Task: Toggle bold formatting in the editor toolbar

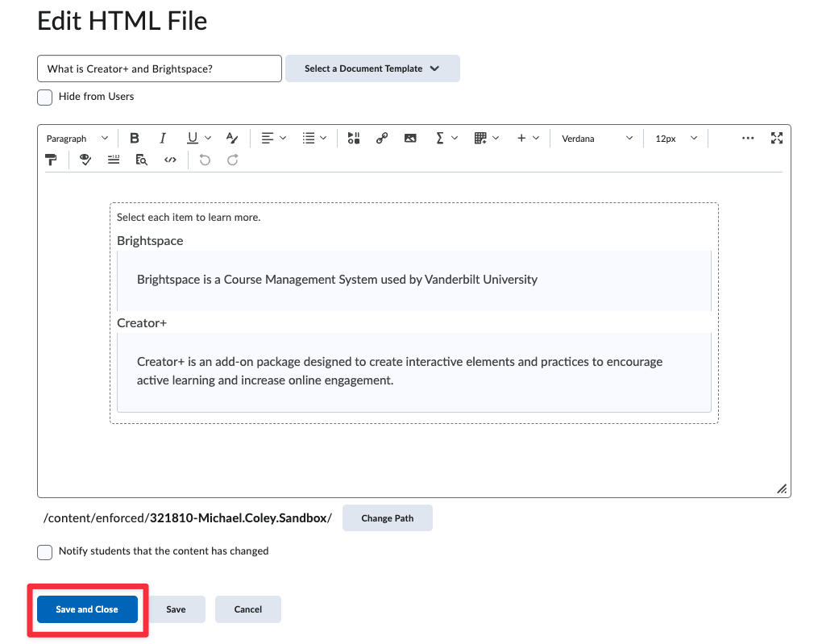Action: pos(135,139)
